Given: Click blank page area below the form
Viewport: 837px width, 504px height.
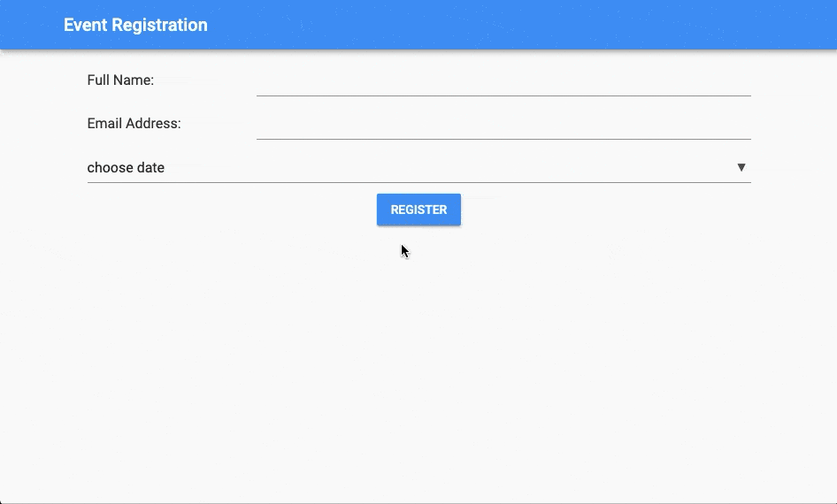Looking at the screenshot, I should (x=418, y=371).
